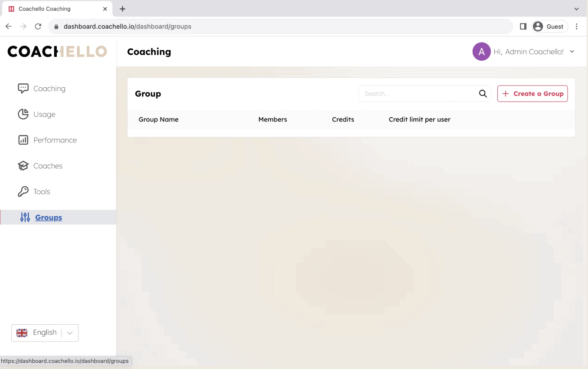Click the Coaching chat bubble icon

23,89
